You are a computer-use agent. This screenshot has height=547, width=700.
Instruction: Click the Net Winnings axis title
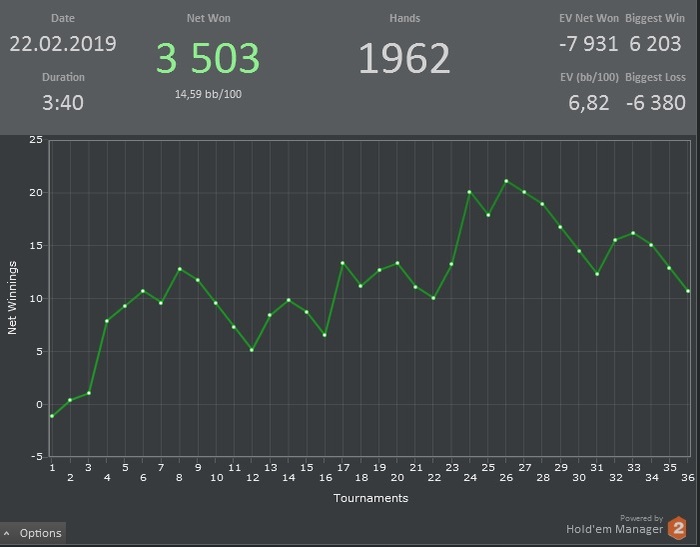(12, 298)
